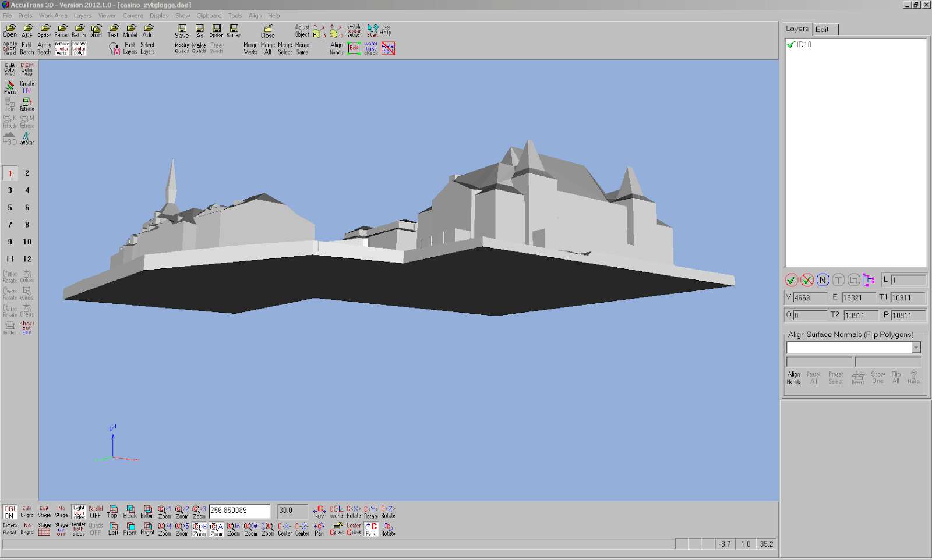Viewport: 932px width, 560px height.
Task: Open the Camera menu
Action: tap(132, 16)
